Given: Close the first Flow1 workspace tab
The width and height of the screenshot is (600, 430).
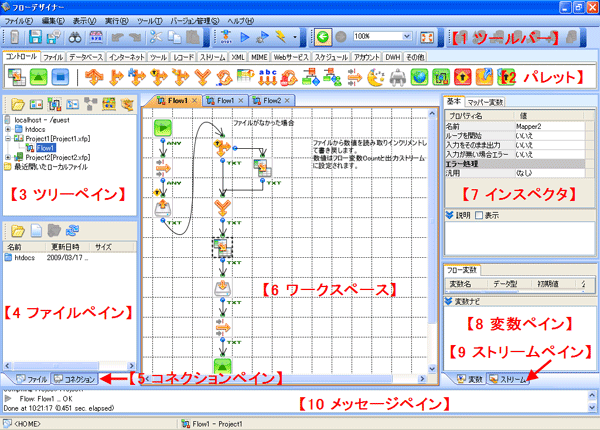Looking at the screenshot, I should [x=195, y=101].
